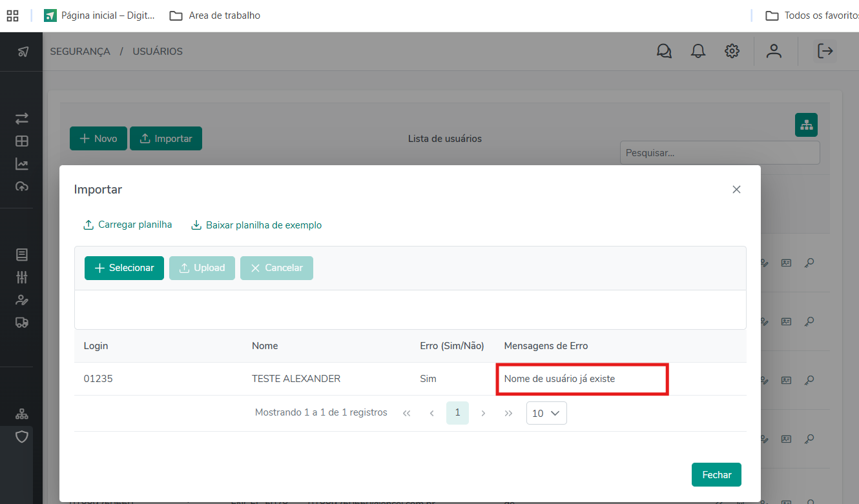Click the logout icon in header
This screenshot has width=859, height=504.
(825, 51)
